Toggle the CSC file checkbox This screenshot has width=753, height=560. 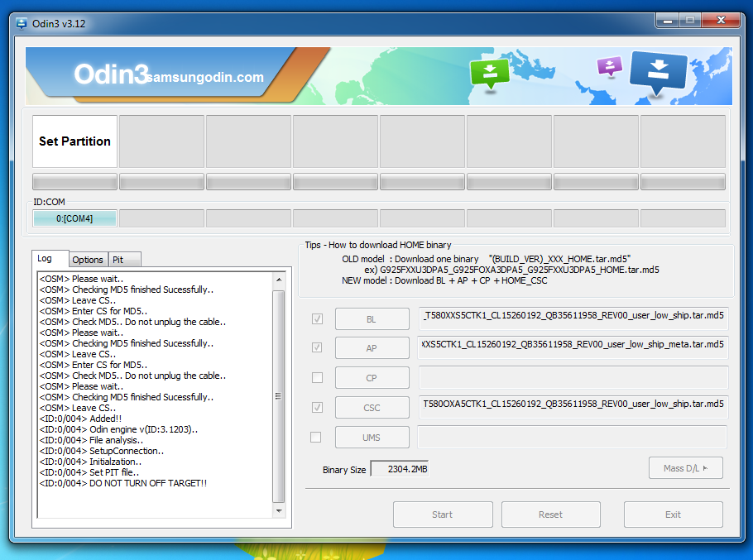click(x=317, y=407)
